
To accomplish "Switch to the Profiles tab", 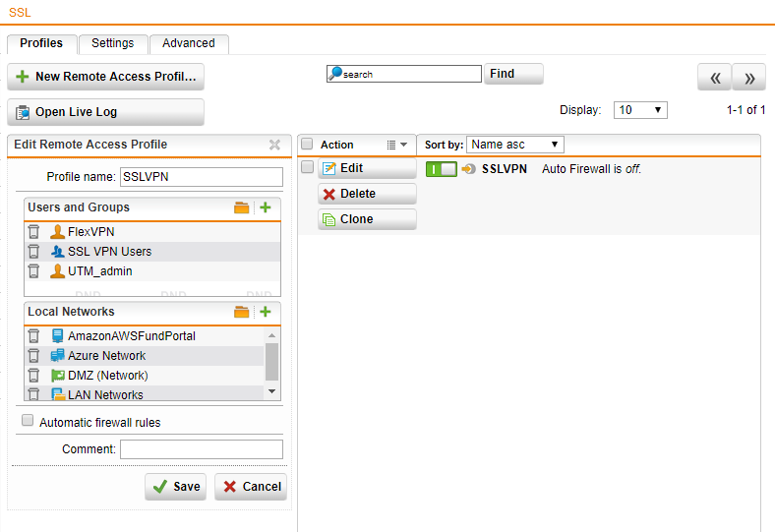I will click(41, 43).
